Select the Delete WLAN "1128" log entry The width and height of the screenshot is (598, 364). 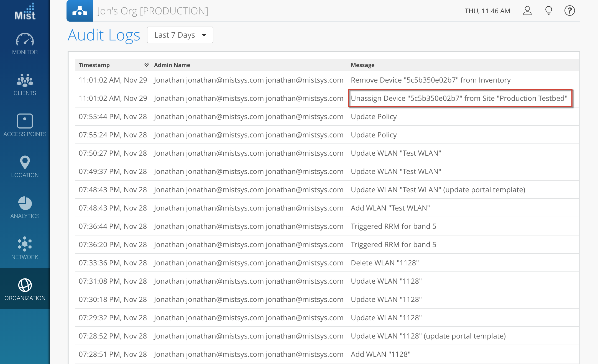(385, 263)
